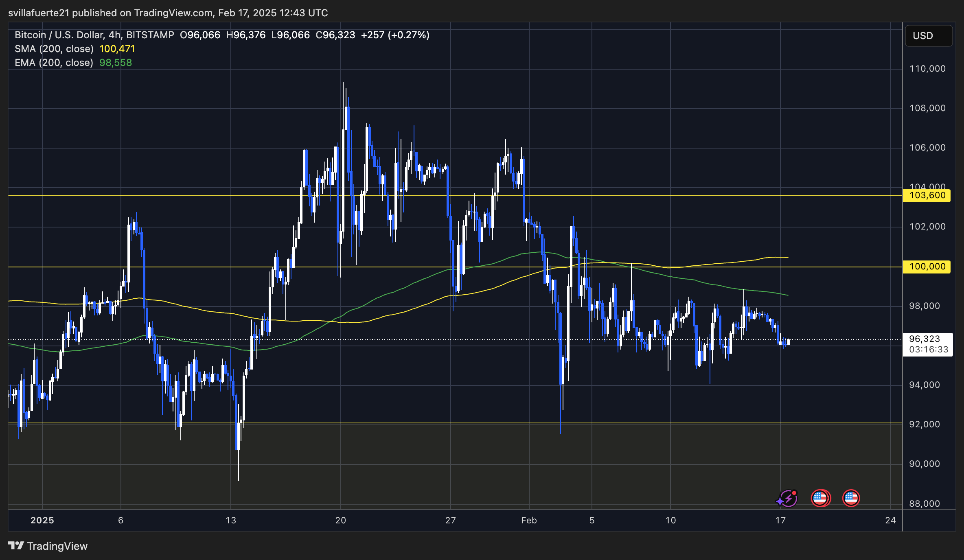Image resolution: width=964 pixels, height=560 pixels.
Task: Toggle the 103,600 resistance level label
Action: (x=926, y=195)
